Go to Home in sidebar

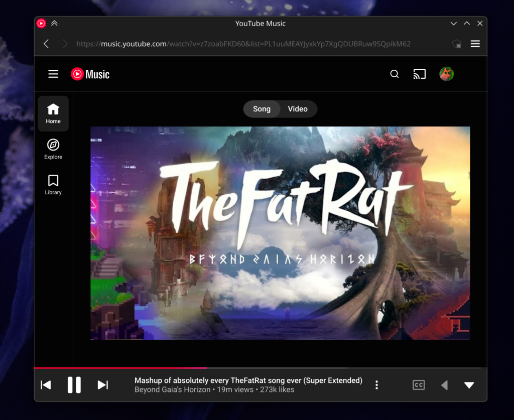[x=53, y=113]
